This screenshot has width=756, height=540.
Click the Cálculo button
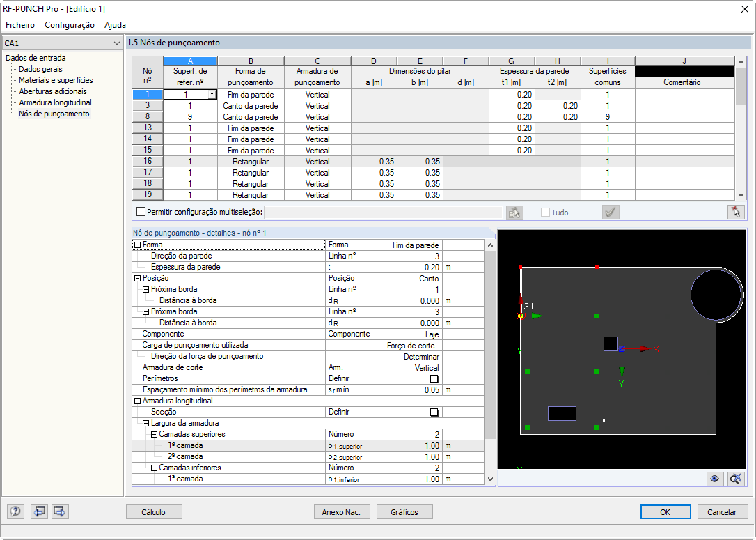154,512
